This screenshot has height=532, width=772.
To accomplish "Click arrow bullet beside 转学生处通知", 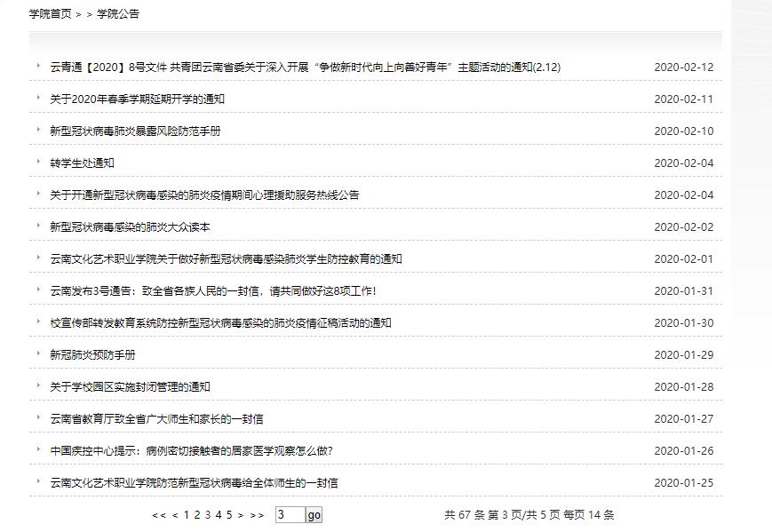I will point(39,162).
